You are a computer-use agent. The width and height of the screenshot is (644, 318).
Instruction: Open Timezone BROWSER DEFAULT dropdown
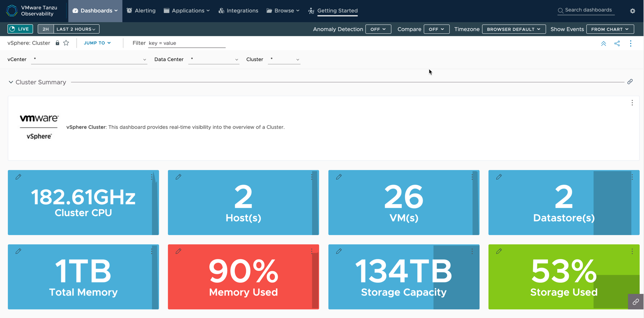pyautogui.click(x=514, y=29)
